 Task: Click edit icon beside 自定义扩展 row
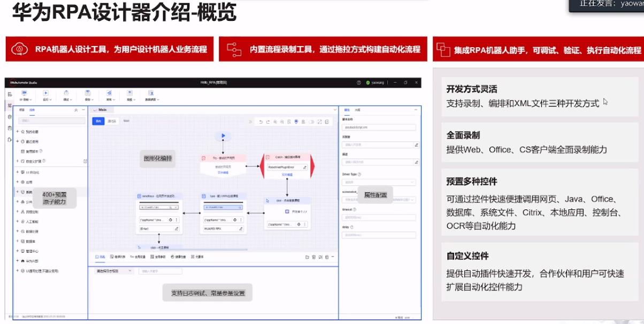(x=85, y=161)
